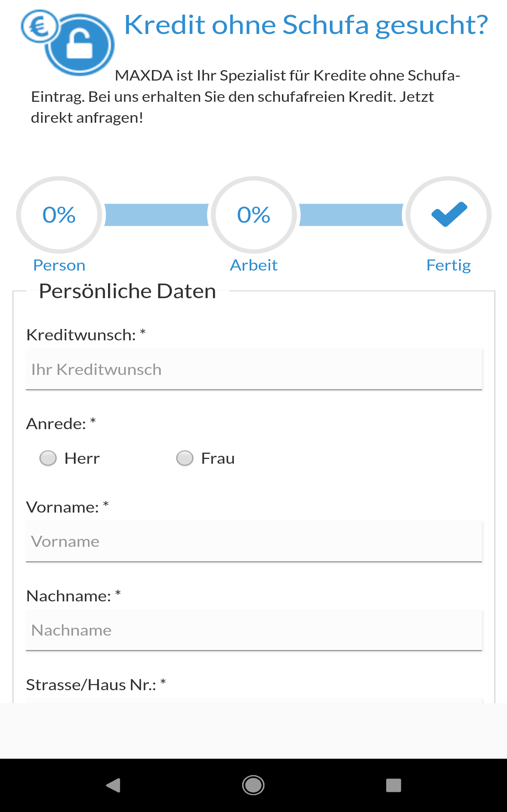Image resolution: width=507 pixels, height=812 pixels.
Task: Select the Frau radio button
Action: pos(185,458)
